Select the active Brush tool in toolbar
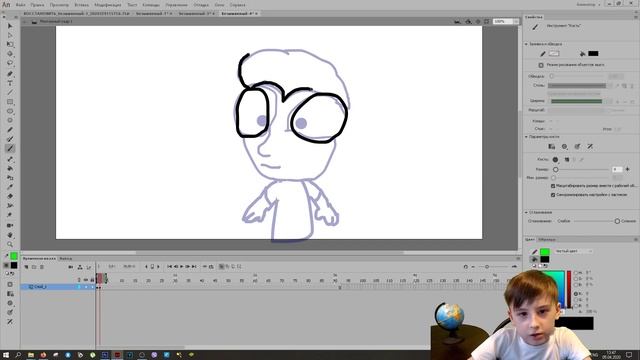640x360 pixels. [x=10, y=149]
